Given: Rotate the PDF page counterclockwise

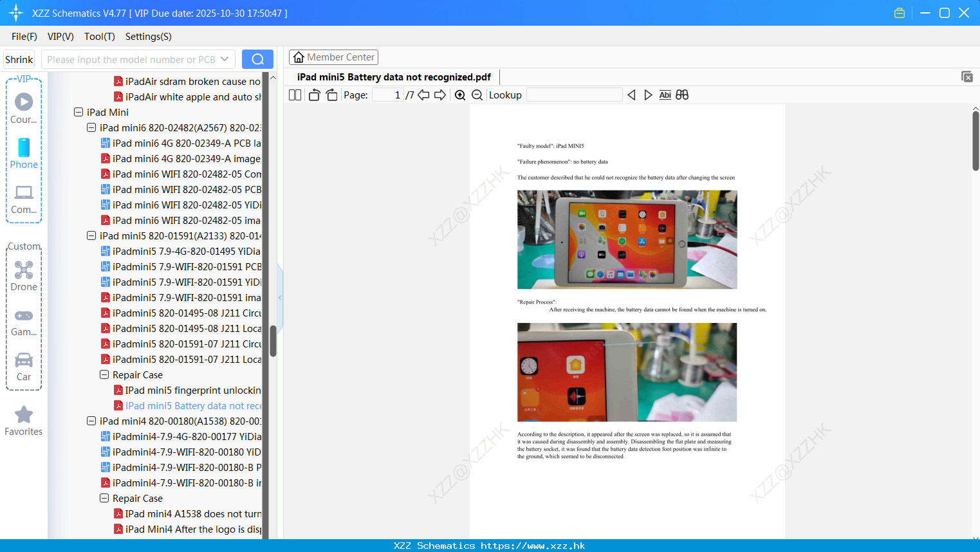Looking at the screenshot, I should [315, 95].
